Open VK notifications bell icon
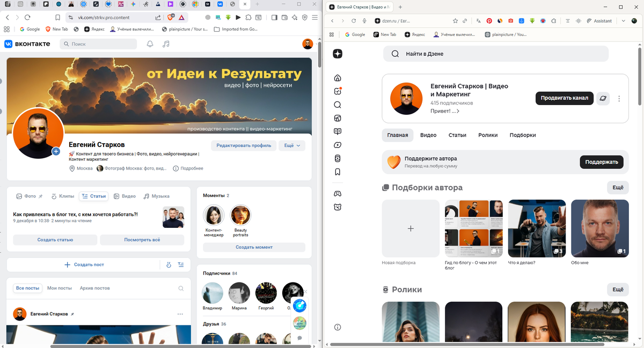This screenshot has height=348, width=644. tap(150, 44)
